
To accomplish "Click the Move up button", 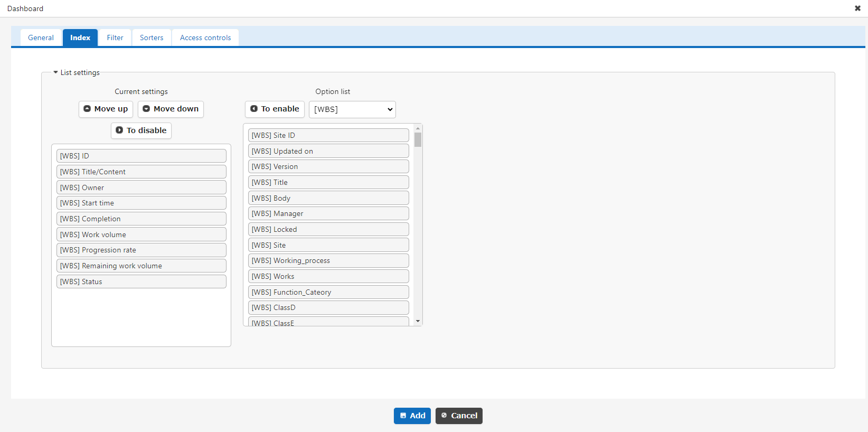I will click(106, 109).
